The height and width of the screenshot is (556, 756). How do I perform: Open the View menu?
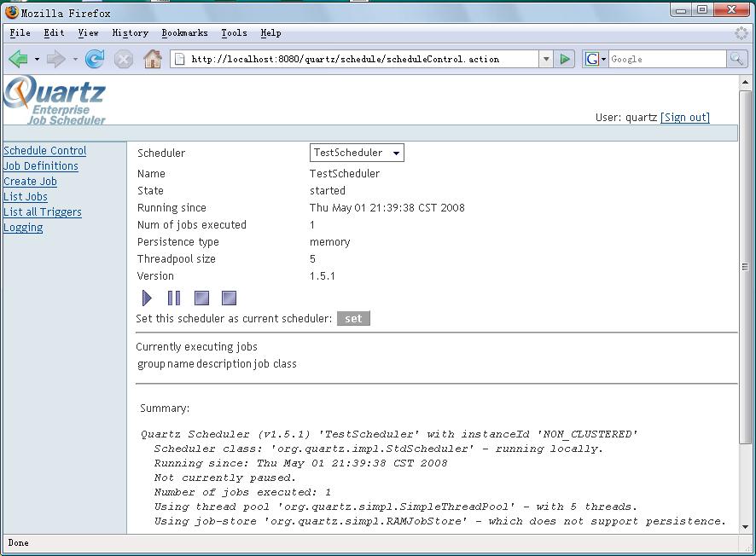click(x=88, y=32)
